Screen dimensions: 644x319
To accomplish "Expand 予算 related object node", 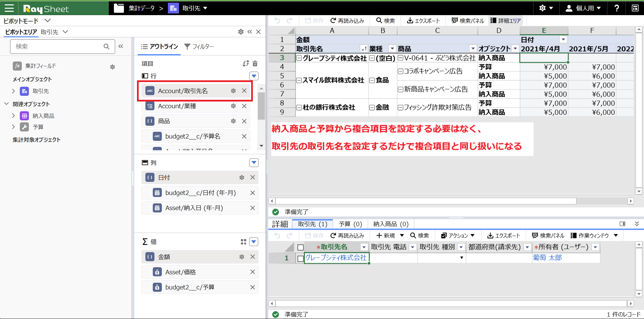I will pos(13,127).
